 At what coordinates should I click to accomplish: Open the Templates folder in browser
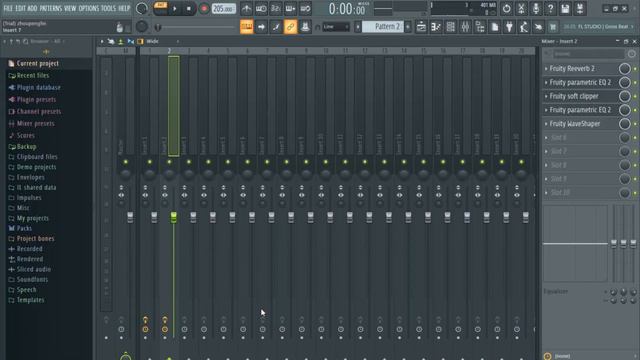[x=30, y=300]
